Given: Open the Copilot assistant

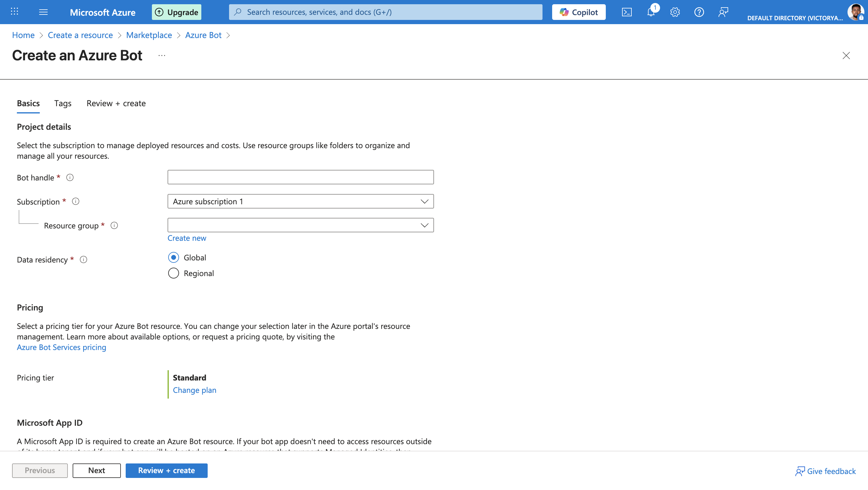Looking at the screenshot, I should (x=579, y=12).
